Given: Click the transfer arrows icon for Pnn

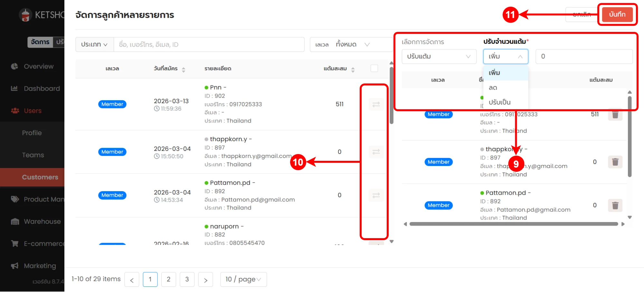Looking at the screenshot, I should [x=376, y=104].
